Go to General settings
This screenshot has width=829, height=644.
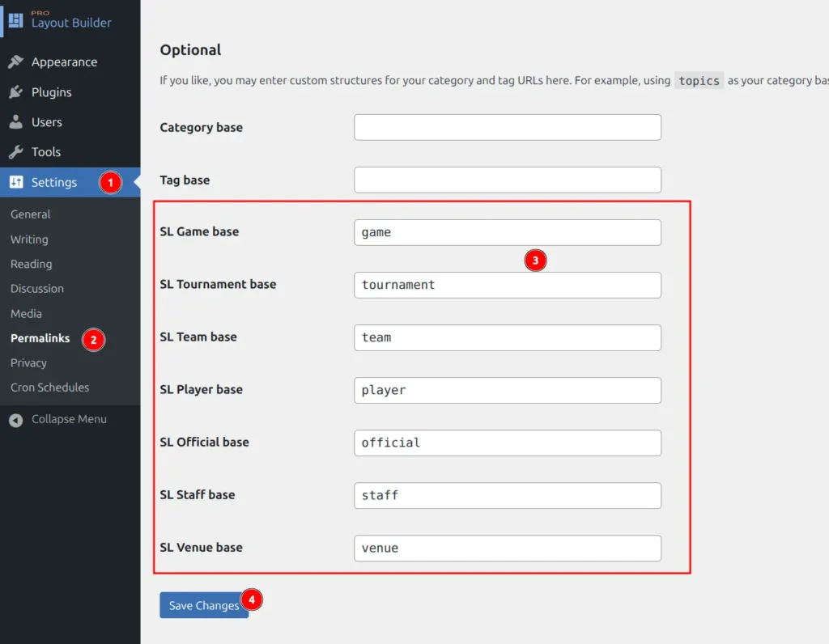coord(31,214)
